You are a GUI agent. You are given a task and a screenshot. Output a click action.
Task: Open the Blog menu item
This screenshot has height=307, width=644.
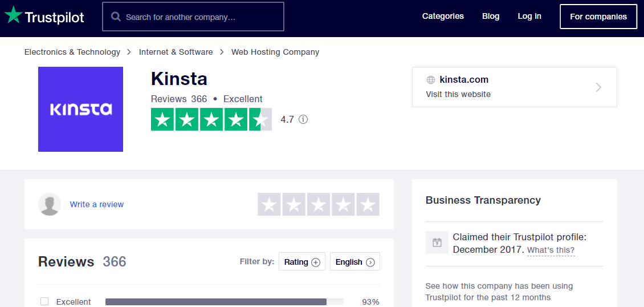491,17
